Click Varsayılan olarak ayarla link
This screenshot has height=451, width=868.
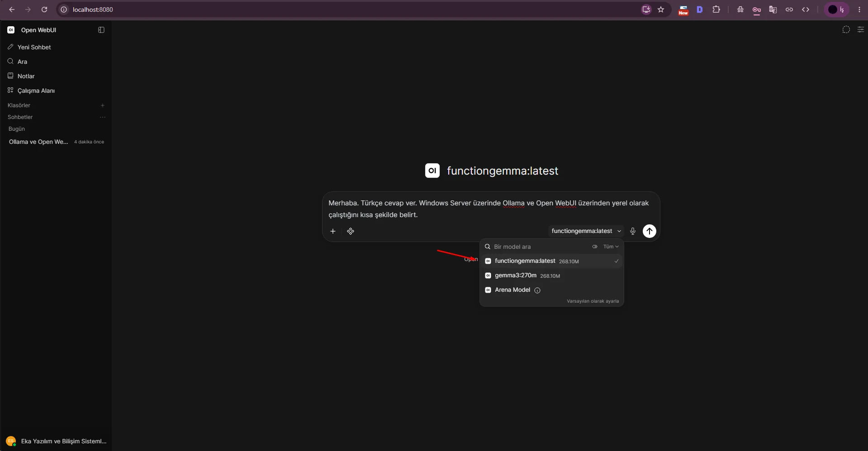click(593, 301)
